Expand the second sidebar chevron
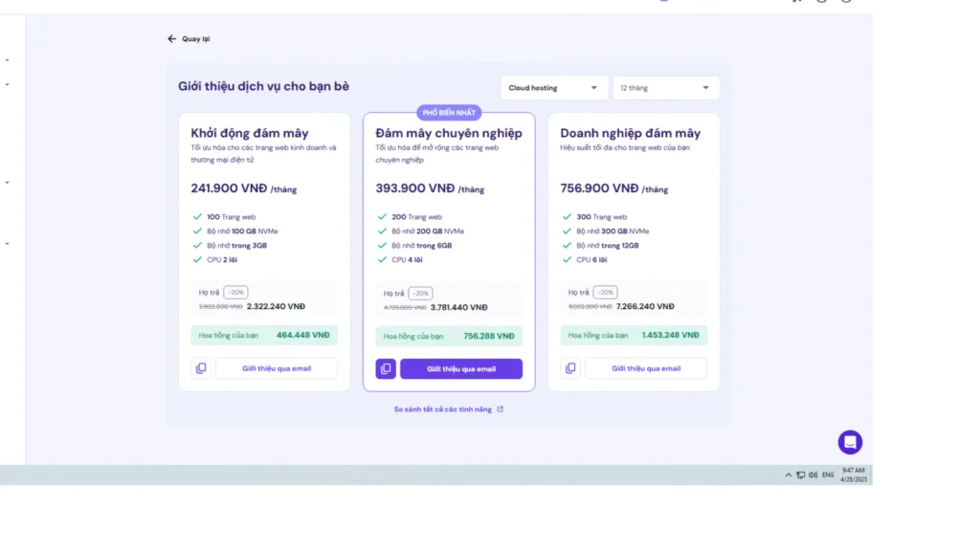The image size is (980, 551). (x=8, y=84)
